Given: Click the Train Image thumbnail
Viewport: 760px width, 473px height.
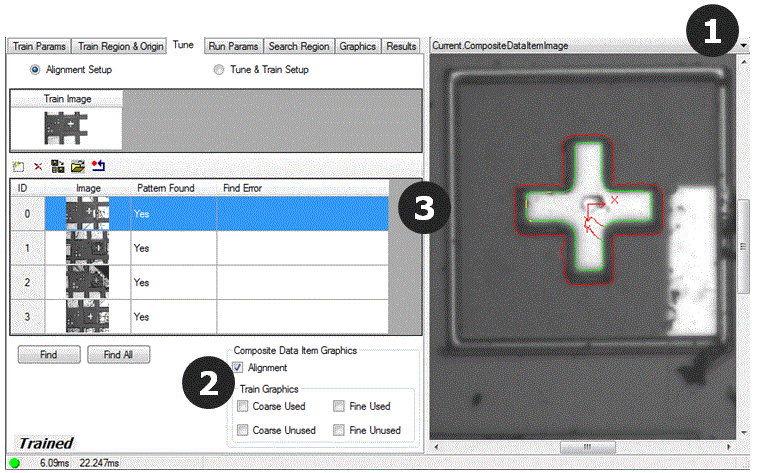Looking at the screenshot, I should pos(66,127).
